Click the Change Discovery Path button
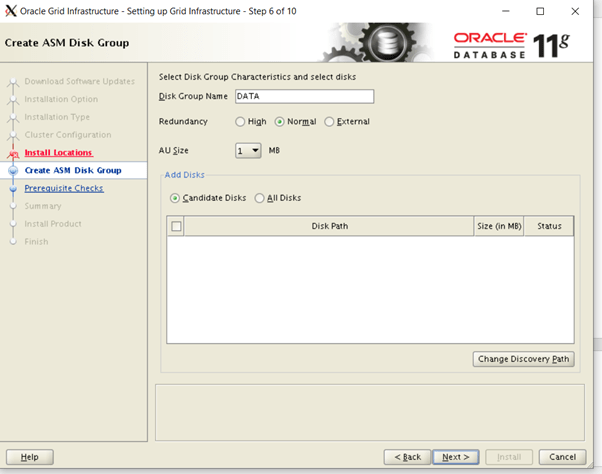 pyautogui.click(x=523, y=359)
